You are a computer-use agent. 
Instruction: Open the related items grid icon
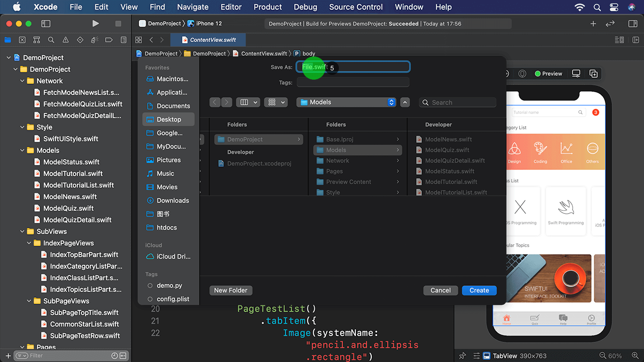[x=139, y=40]
